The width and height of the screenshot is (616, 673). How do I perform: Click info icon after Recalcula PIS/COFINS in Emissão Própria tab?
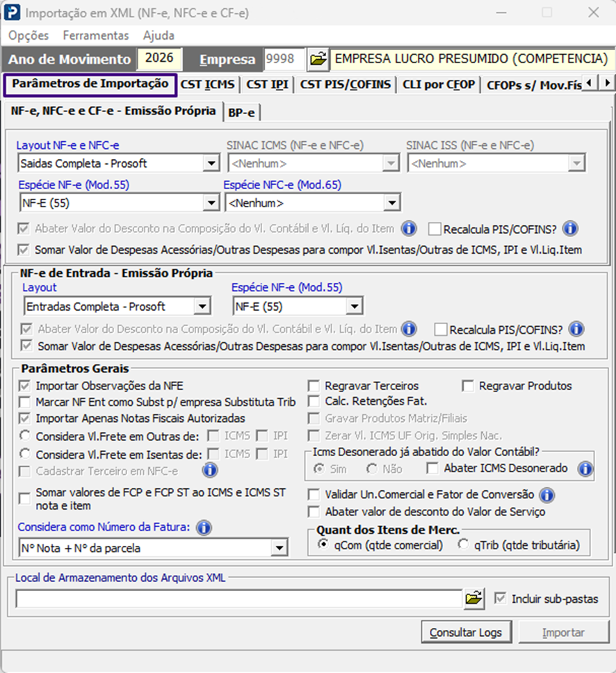570,228
